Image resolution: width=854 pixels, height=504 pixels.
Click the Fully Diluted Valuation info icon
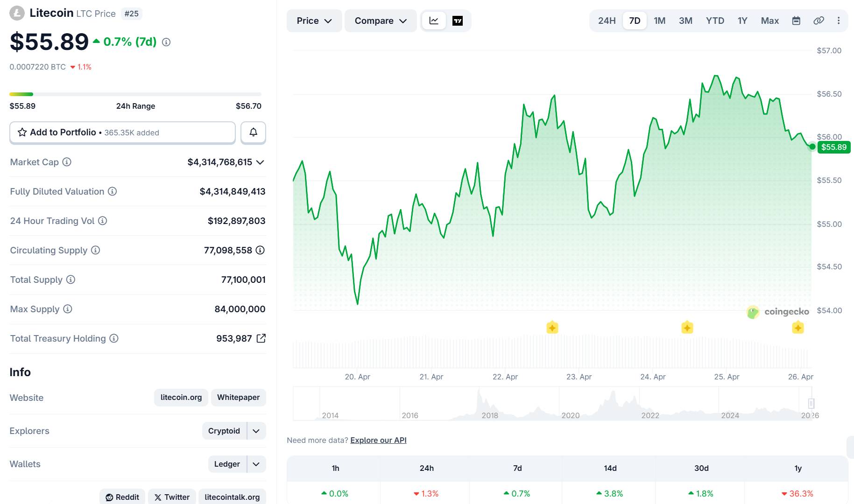(112, 191)
